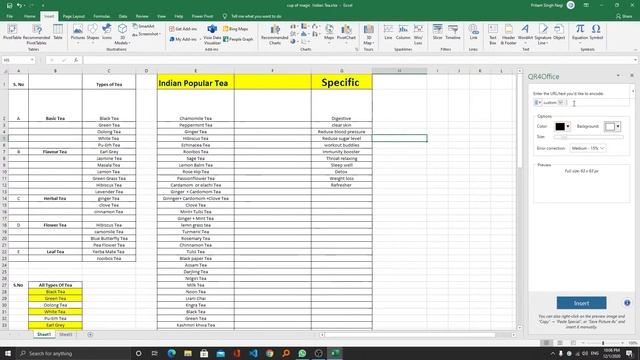Switch to the Home tab

(29, 16)
